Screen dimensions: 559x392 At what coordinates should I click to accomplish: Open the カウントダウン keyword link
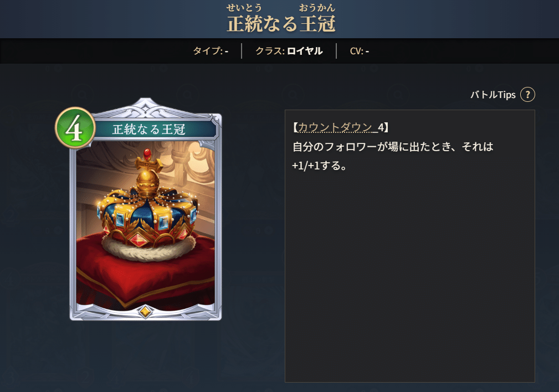click(335, 127)
